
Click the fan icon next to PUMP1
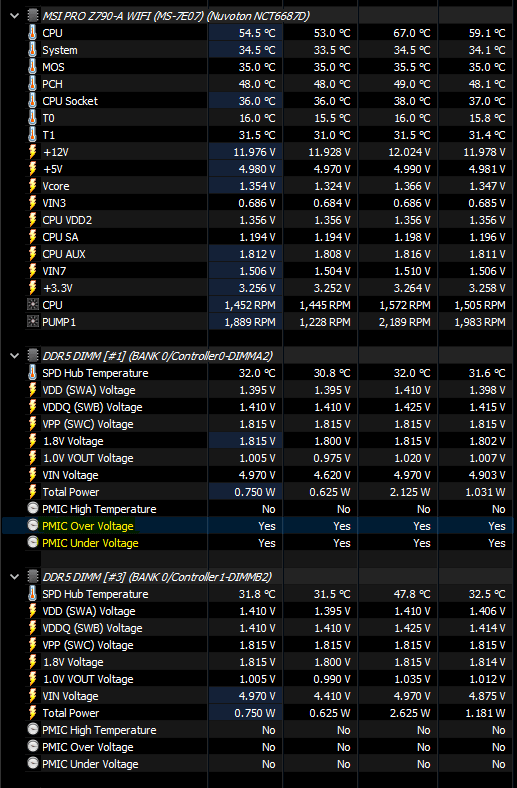[33, 322]
